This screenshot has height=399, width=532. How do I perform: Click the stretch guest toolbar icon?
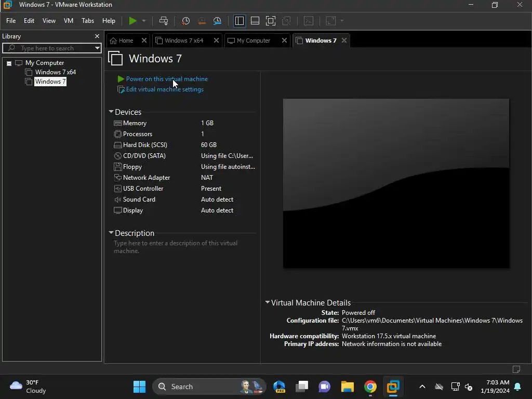pos(331,21)
